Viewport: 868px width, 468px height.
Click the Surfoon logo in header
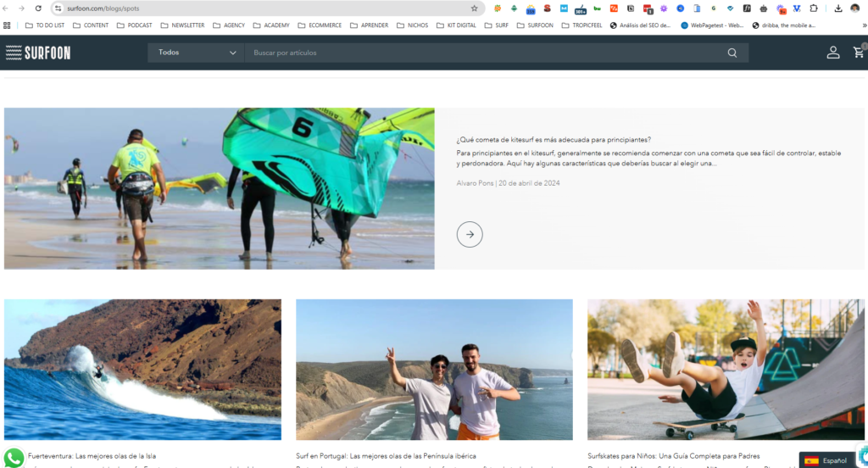38,53
